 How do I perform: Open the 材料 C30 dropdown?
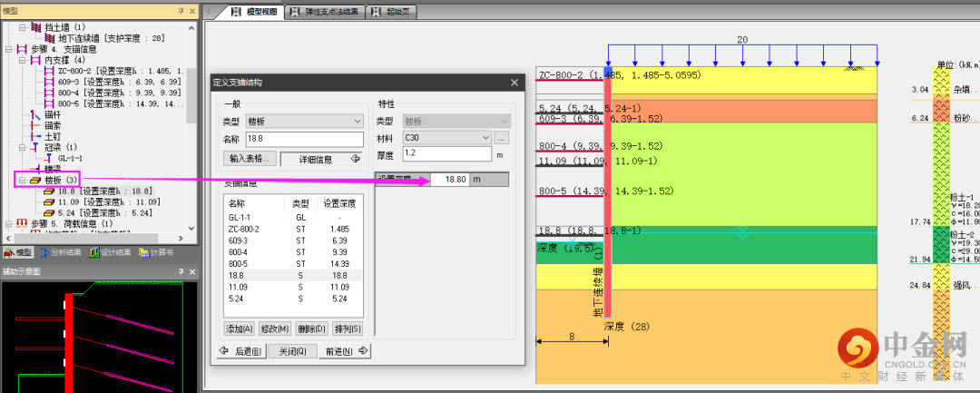446,138
